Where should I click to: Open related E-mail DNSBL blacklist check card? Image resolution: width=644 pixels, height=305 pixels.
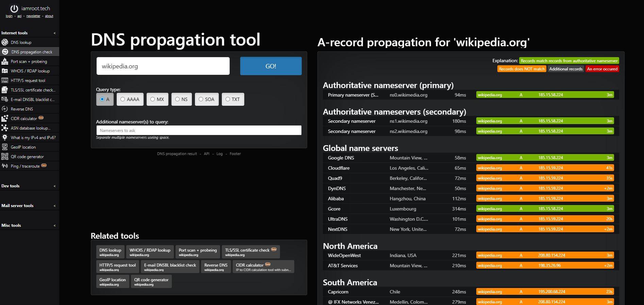[x=170, y=267]
